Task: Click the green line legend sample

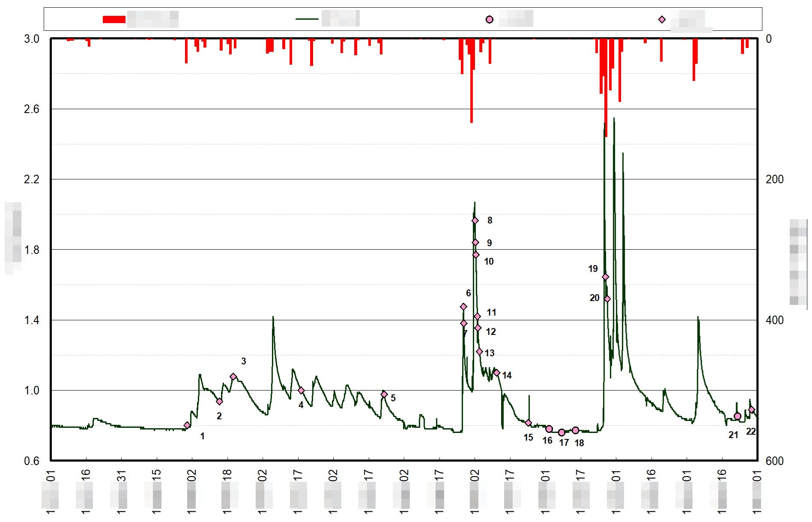Action: pos(307,19)
